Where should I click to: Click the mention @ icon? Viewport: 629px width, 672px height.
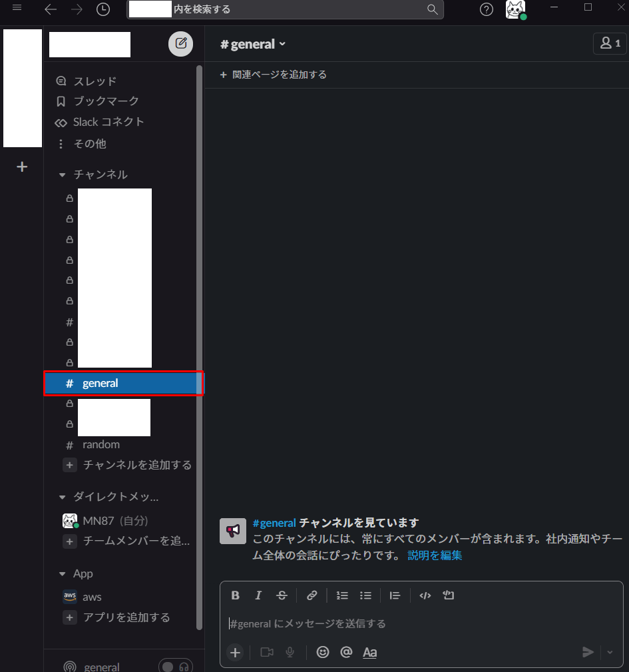tap(346, 652)
